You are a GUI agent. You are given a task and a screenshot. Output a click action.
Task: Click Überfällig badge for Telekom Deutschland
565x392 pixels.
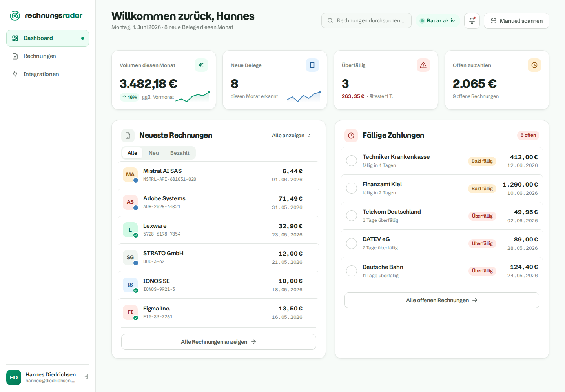click(x=482, y=216)
